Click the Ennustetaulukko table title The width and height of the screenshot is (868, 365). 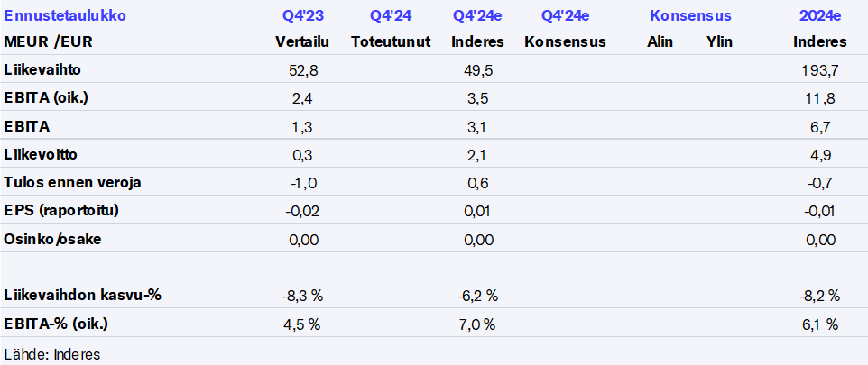click(65, 16)
